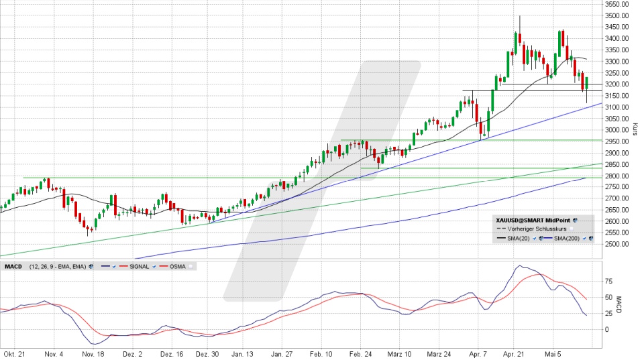Click the Jan. 27 date label
This screenshot has width=644, height=362.
click(x=282, y=354)
